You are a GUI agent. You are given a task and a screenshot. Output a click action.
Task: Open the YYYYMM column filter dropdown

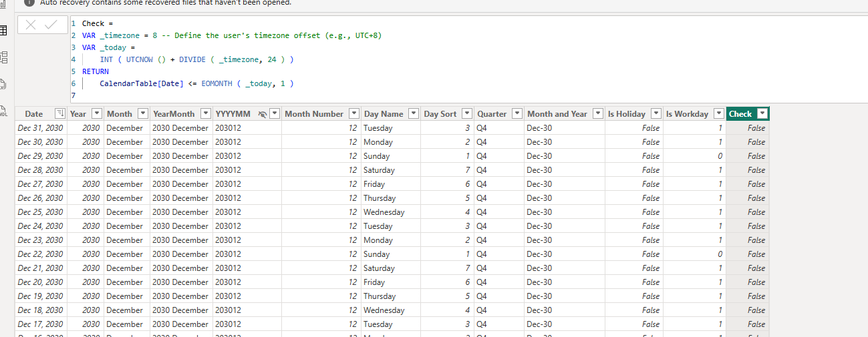click(x=274, y=114)
